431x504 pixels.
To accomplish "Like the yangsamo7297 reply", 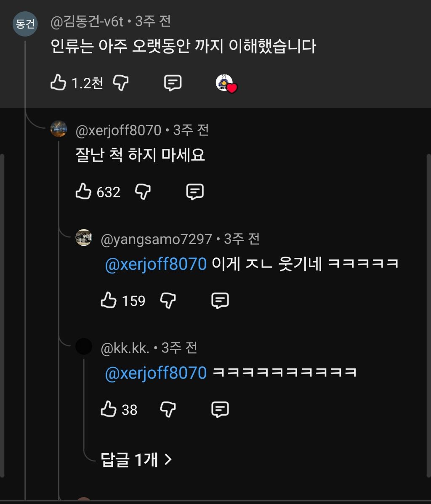I will [x=109, y=301].
